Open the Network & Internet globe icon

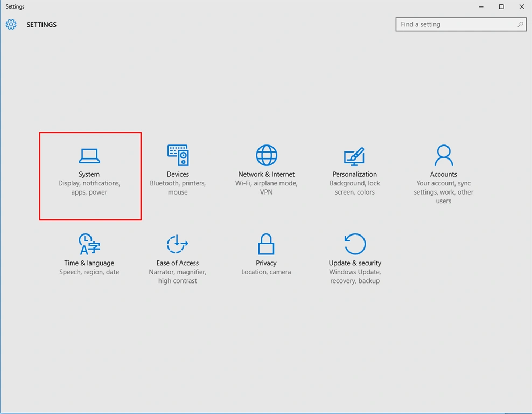pyautogui.click(x=267, y=155)
